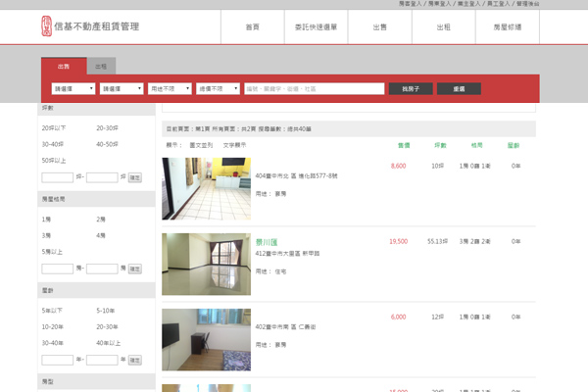
Task: Filter by 20-30年 house age
Action: point(107,326)
